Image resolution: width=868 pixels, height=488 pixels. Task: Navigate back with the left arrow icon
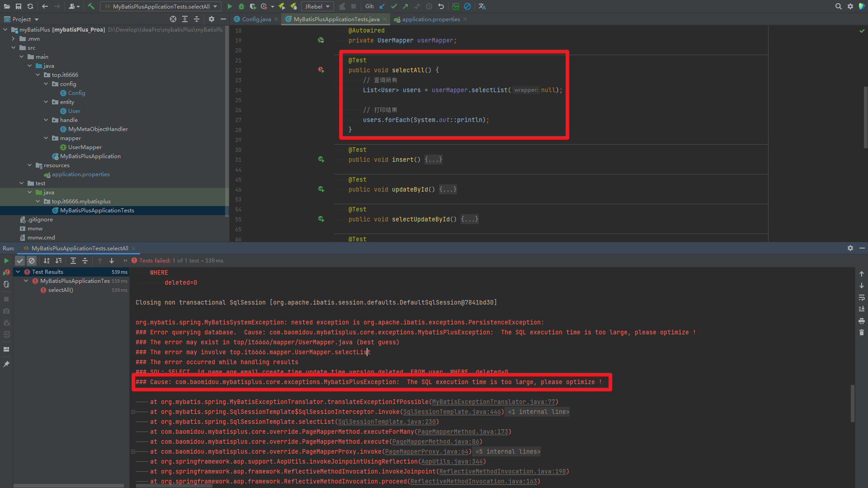tap(45, 6)
